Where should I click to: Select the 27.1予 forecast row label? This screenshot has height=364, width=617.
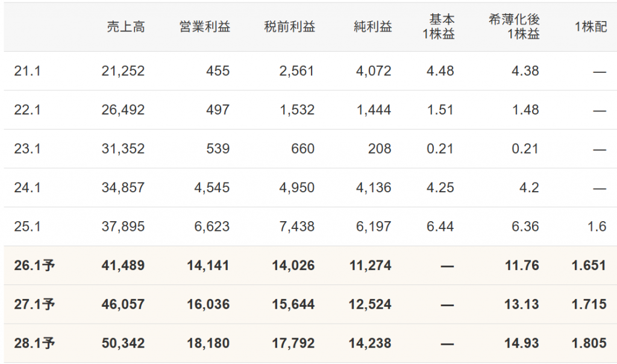coord(34,304)
